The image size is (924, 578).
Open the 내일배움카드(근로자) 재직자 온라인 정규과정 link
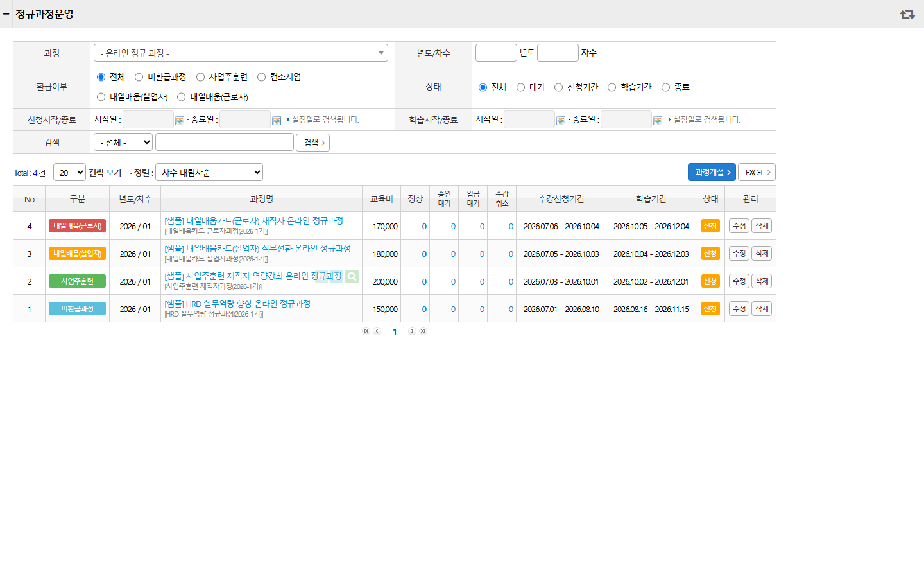[x=253, y=221]
